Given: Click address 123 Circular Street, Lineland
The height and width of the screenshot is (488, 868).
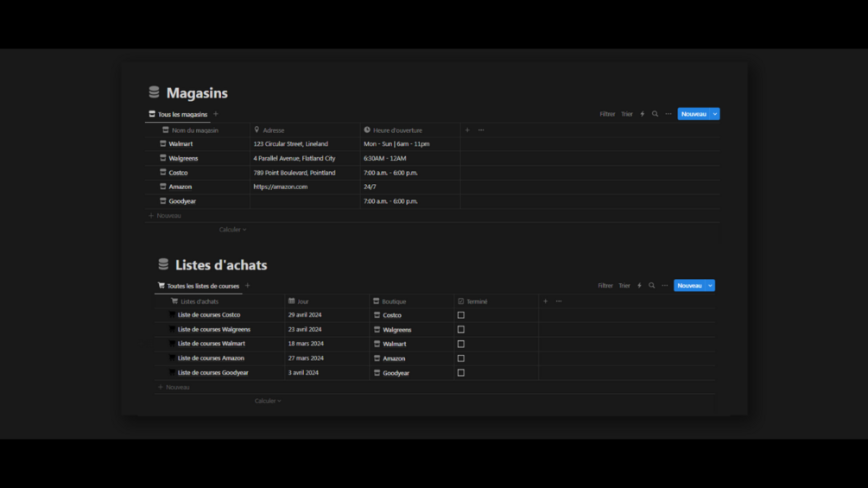Looking at the screenshot, I should 290,144.
